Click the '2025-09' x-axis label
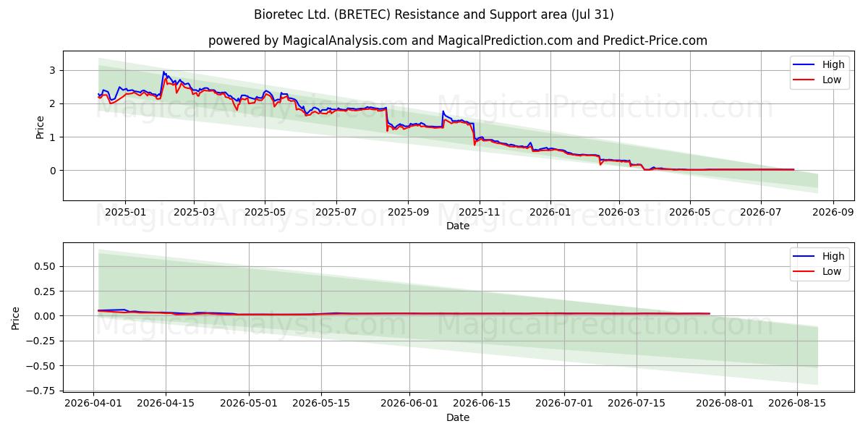The height and width of the screenshot is (434, 868). click(x=408, y=213)
